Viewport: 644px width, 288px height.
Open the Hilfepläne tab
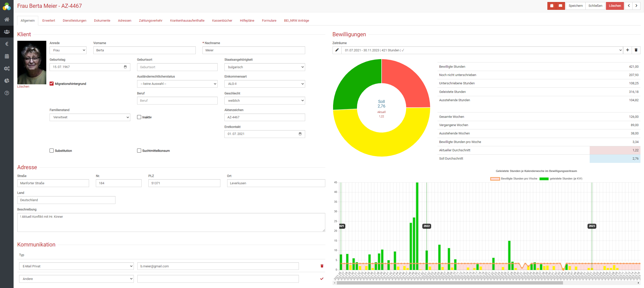[x=247, y=21]
